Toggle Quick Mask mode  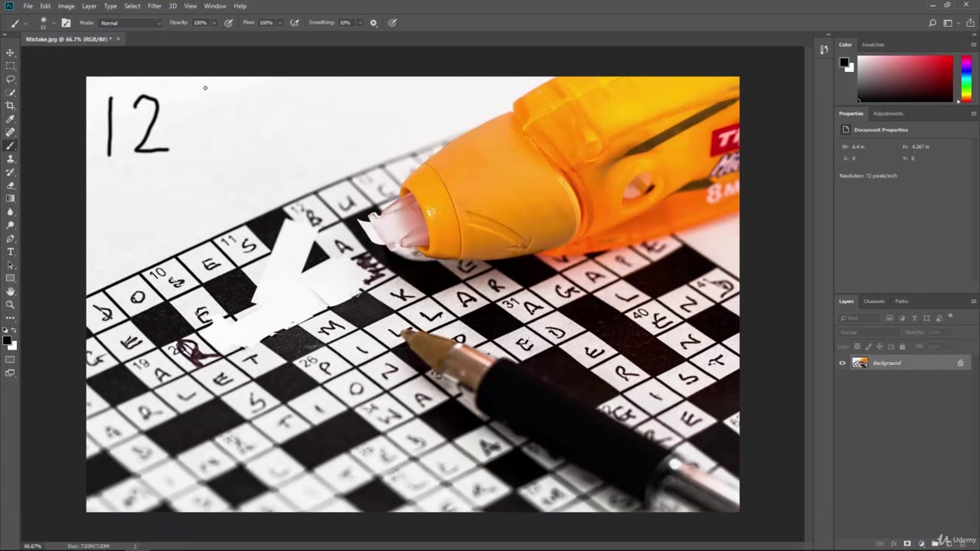11,359
